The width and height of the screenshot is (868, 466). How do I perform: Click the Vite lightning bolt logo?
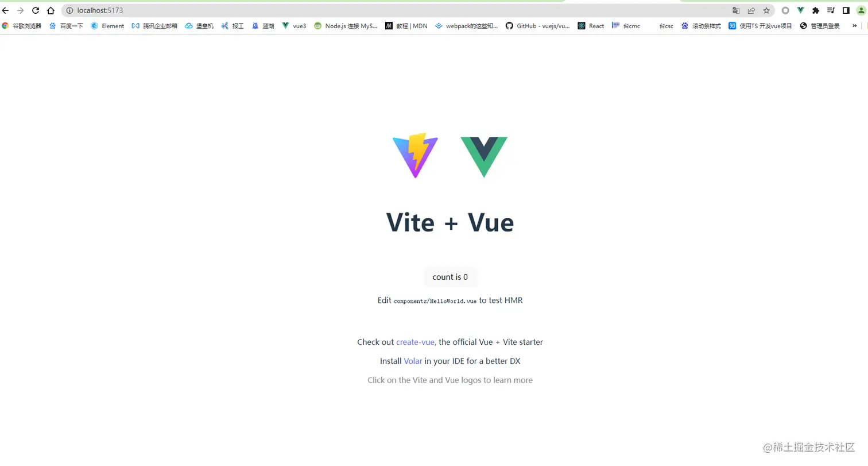[x=415, y=155]
